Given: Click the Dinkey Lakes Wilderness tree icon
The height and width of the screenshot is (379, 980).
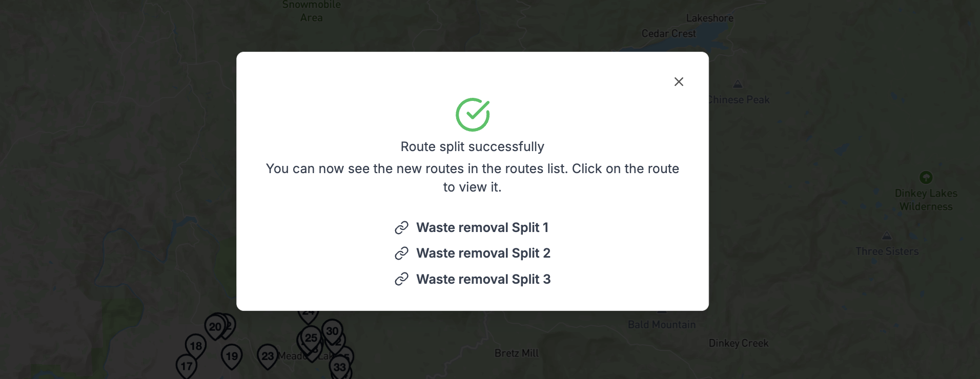Looking at the screenshot, I should [x=926, y=177].
